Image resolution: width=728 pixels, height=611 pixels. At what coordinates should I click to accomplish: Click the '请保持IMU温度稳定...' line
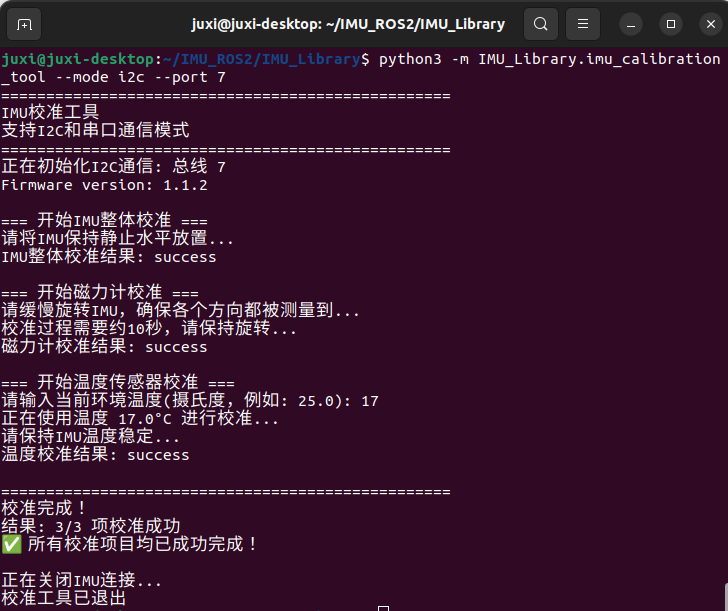coord(90,436)
